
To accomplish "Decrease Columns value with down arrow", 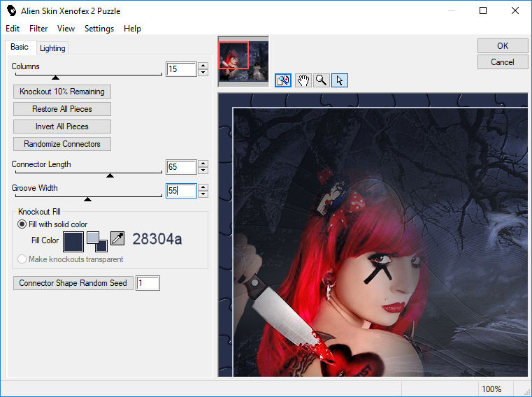I will pos(203,72).
